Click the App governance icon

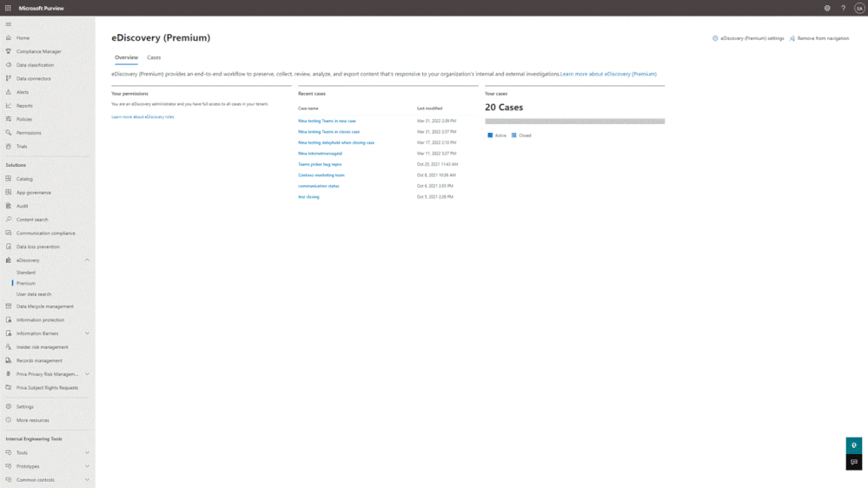(x=9, y=193)
